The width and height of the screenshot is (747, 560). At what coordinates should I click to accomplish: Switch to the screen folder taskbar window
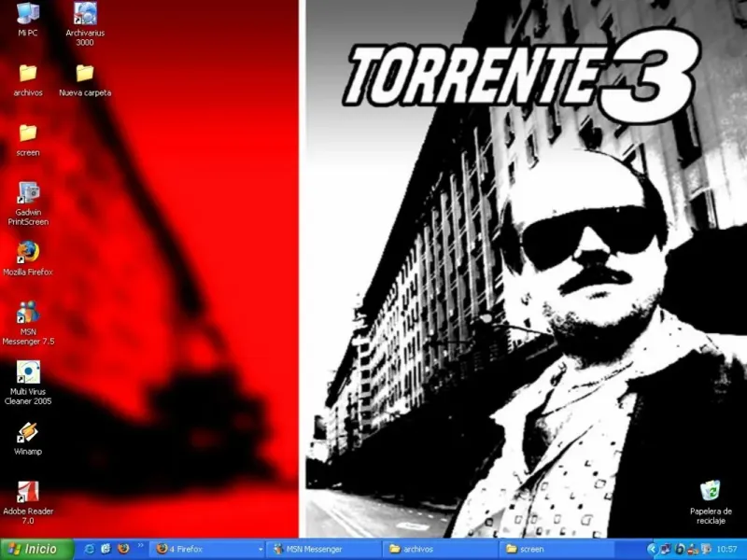pos(557,549)
